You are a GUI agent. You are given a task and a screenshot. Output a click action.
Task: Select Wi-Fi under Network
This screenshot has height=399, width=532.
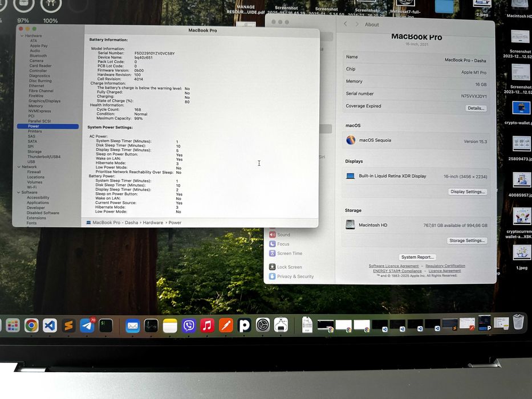(x=31, y=187)
